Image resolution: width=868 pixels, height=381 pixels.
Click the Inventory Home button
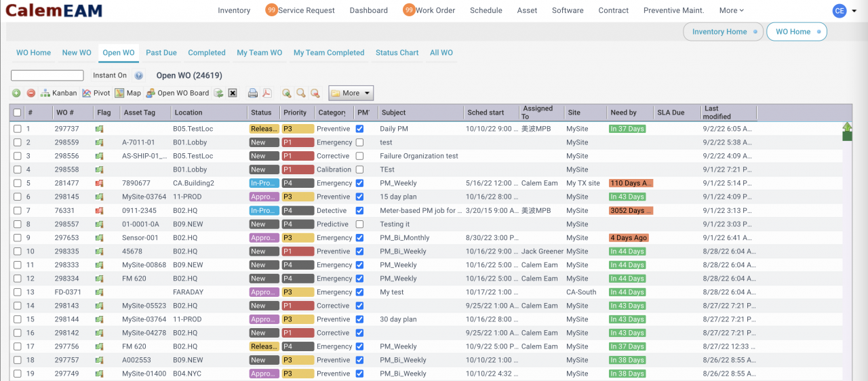pos(723,31)
